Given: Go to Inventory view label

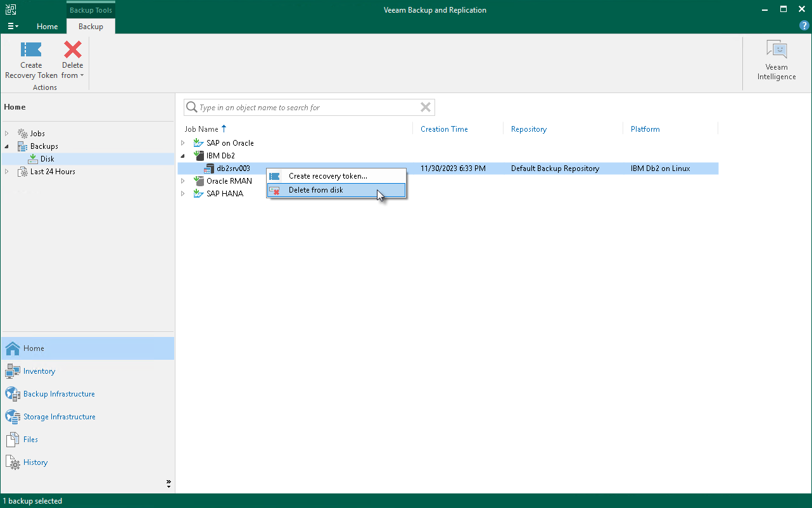Looking at the screenshot, I should tap(39, 371).
